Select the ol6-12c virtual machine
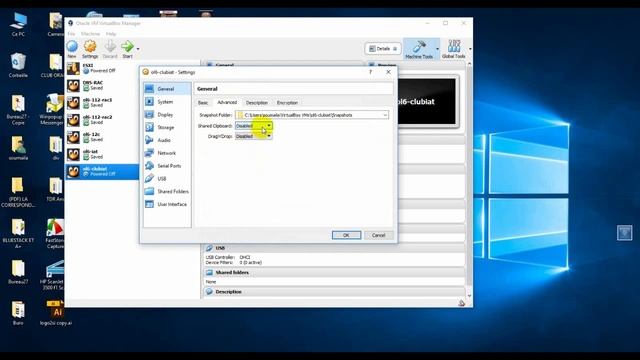Image resolution: width=640 pixels, height=360 pixels. pyautogui.click(x=102, y=137)
